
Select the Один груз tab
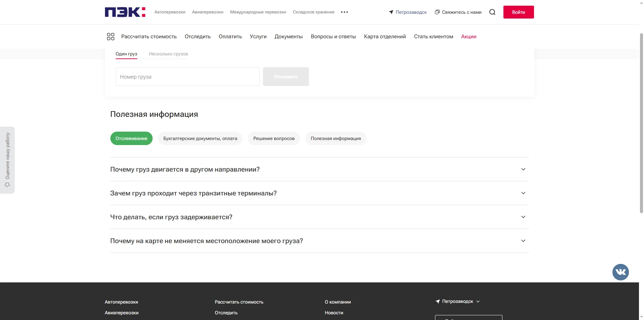(x=126, y=54)
